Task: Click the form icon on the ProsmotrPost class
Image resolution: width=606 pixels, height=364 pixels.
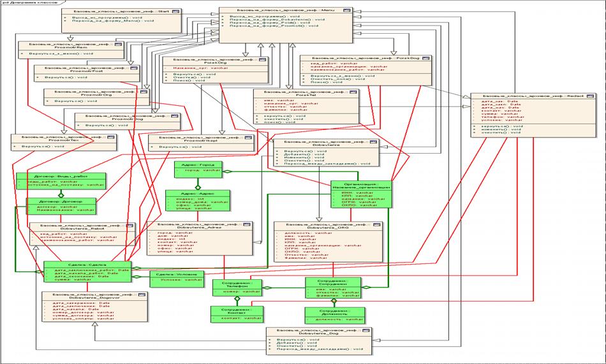Action: pyautogui.click(x=134, y=68)
